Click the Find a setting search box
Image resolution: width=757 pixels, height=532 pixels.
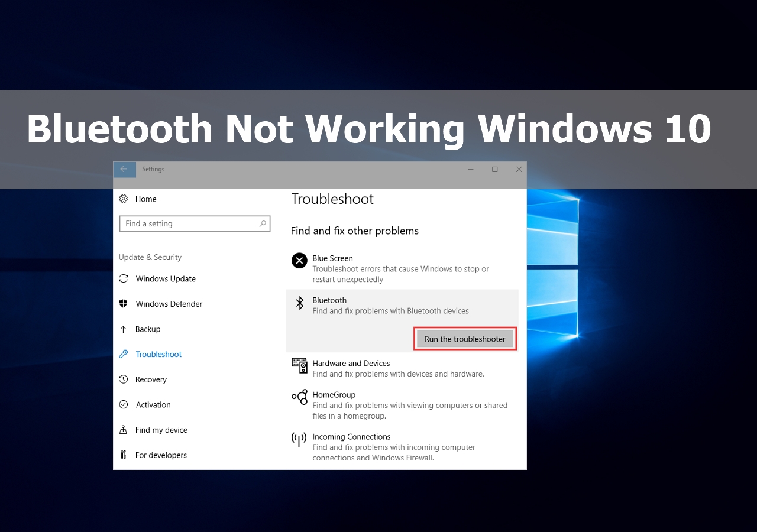pyautogui.click(x=195, y=224)
